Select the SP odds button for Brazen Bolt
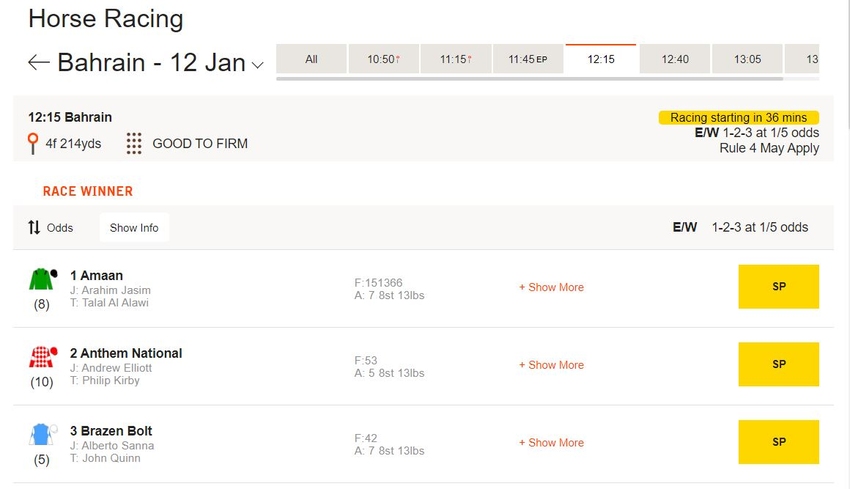This screenshot has height=489, width=850. 778,442
